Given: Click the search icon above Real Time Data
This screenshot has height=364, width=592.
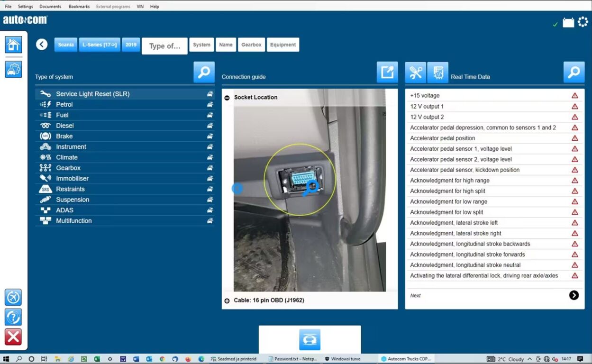Looking at the screenshot, I should point(574,72).
